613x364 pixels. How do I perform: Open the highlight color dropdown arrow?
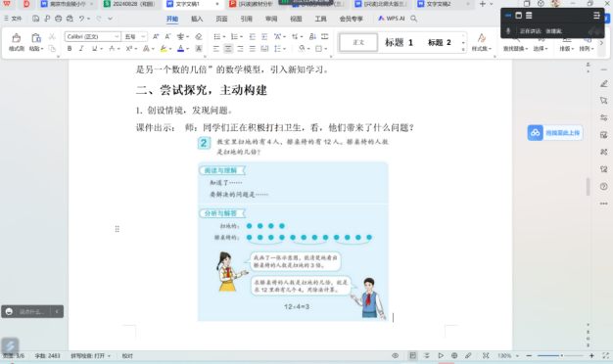click(x=170, y=49)
